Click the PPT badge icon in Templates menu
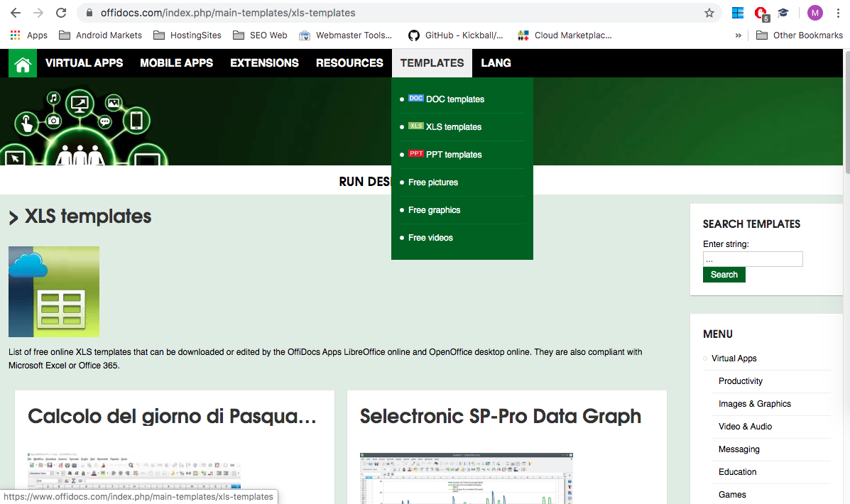Image resolution: width=850 pixels, height=504 pixels. [416, 153]
